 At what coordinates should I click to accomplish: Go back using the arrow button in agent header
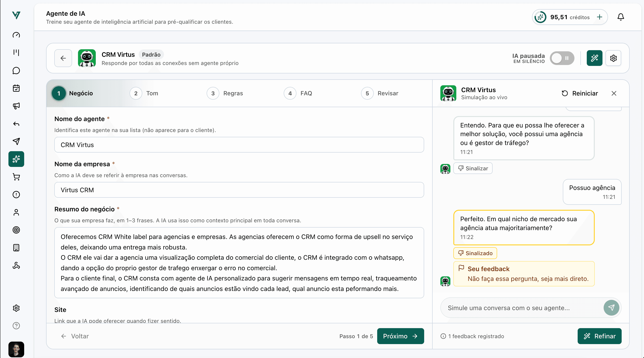pos(63,58)
